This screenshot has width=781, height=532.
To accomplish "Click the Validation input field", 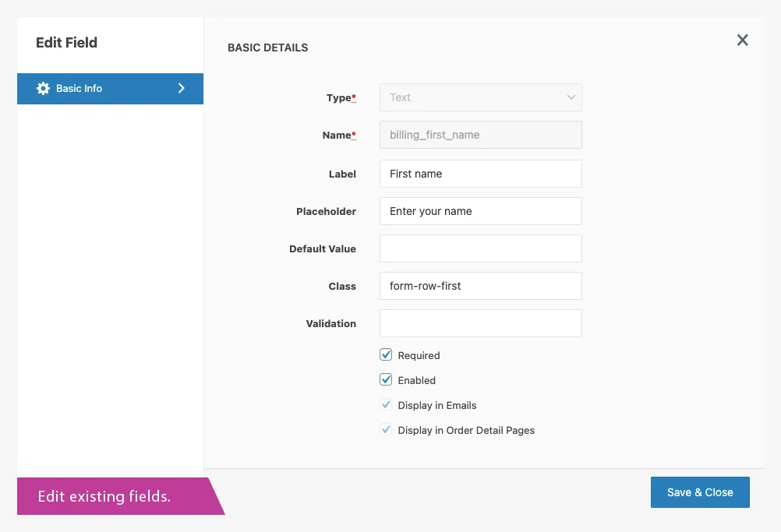I will click(x=480, y=322).
